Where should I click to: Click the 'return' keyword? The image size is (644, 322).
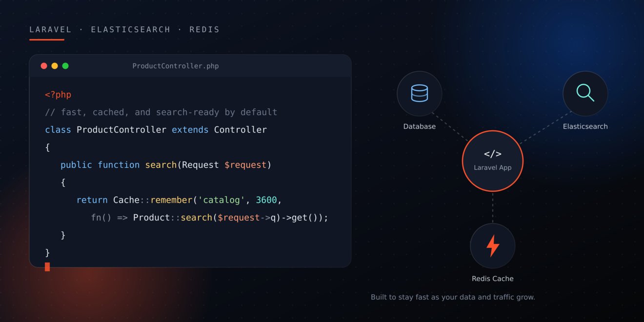(92, 200)
